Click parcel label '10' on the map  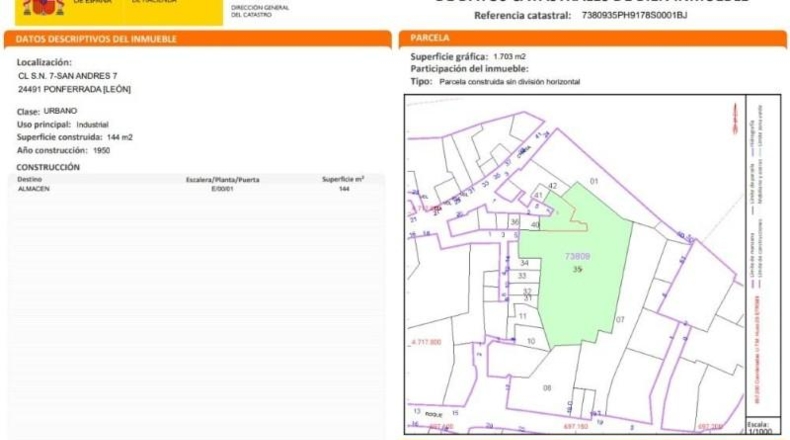531,341
